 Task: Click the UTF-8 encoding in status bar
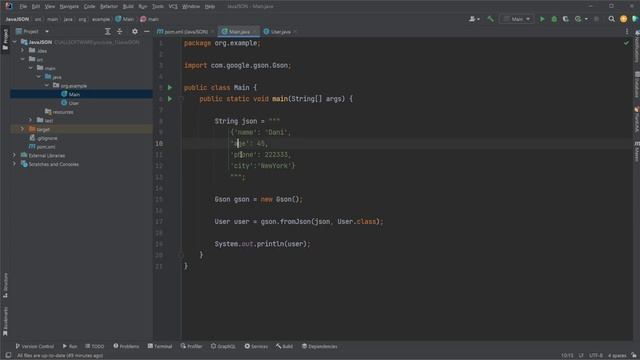(x=596, y=356)
